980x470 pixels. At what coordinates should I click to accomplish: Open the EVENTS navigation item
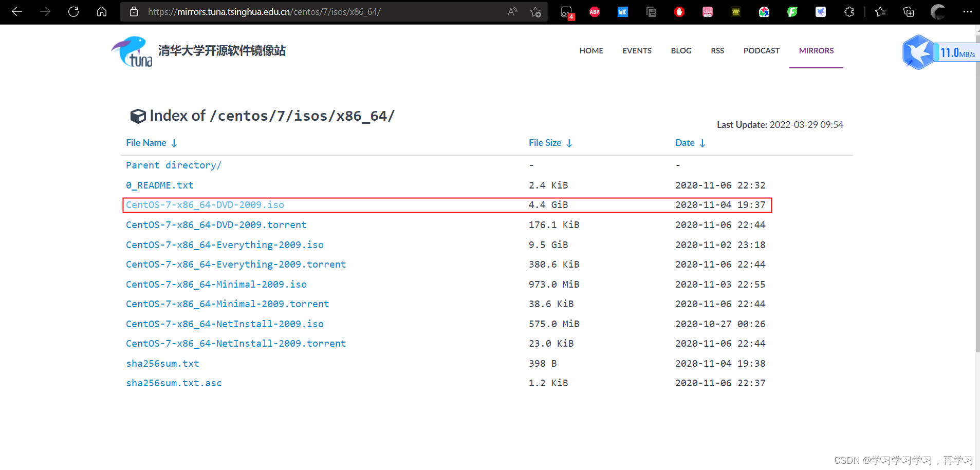coord(637,51)
